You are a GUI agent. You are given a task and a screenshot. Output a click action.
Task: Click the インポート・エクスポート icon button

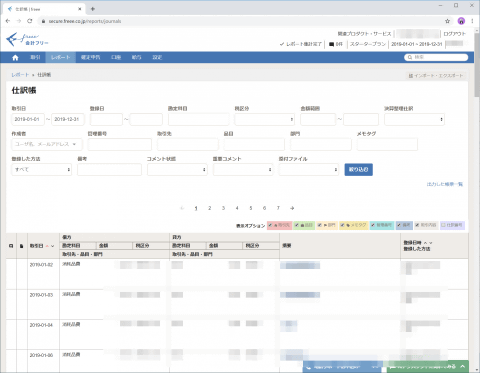pos(436,76)
